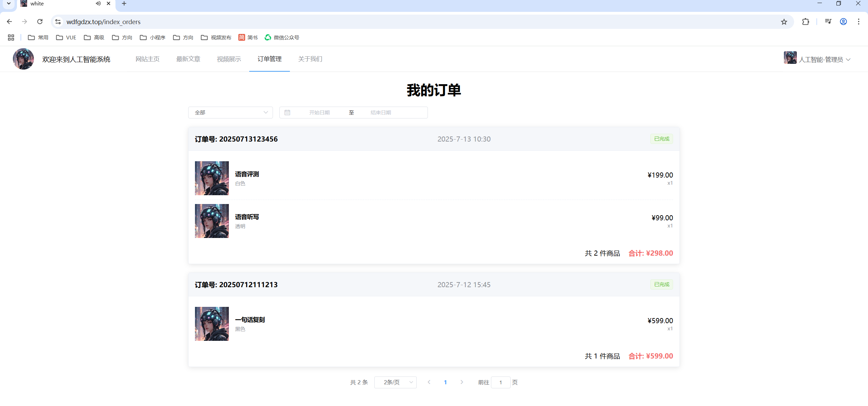Reload the current page

[40, 22]
